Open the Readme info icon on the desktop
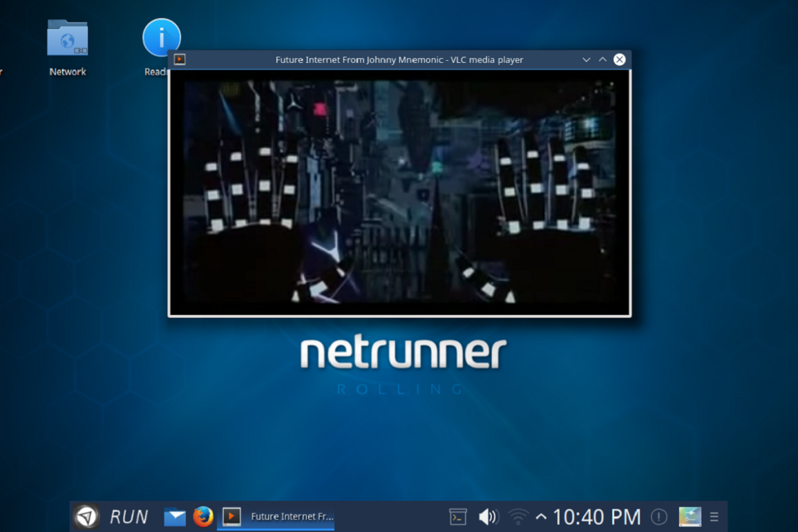798x532 pixels. pos(162,37)
